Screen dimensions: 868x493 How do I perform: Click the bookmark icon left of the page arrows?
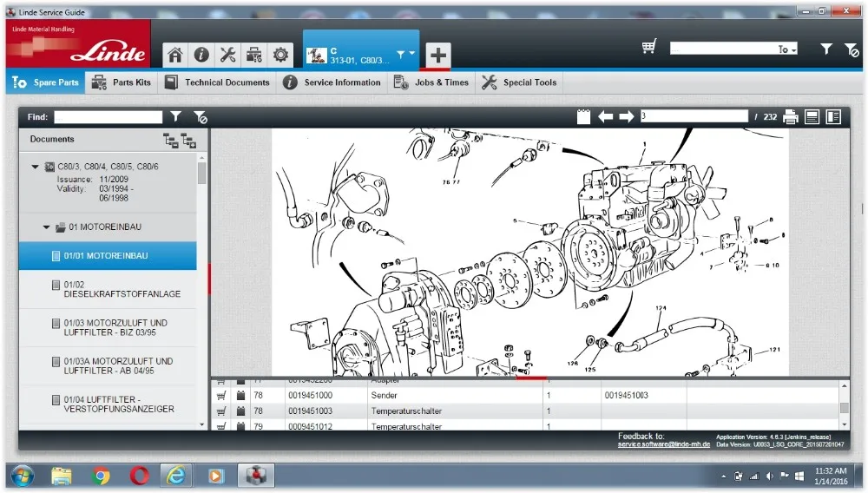tap(583, 117)
